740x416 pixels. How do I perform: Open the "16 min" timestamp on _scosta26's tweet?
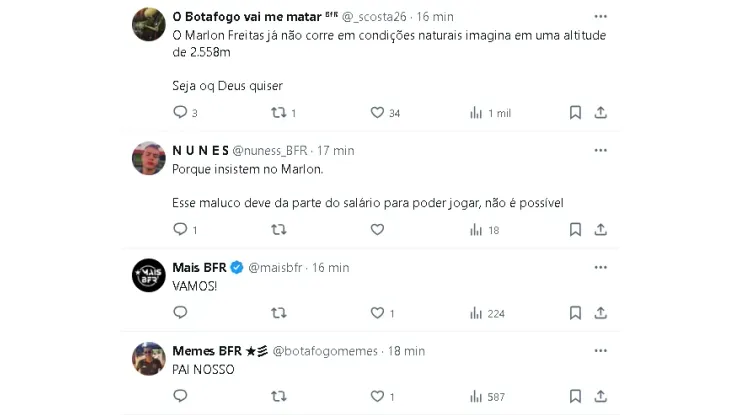(435, 17)
